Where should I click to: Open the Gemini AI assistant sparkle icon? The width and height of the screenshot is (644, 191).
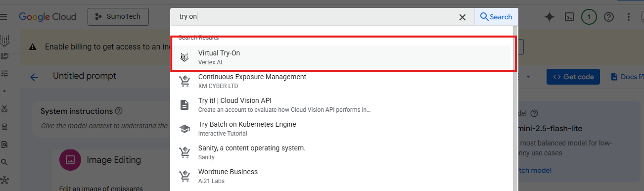click(x=549, y=17)
